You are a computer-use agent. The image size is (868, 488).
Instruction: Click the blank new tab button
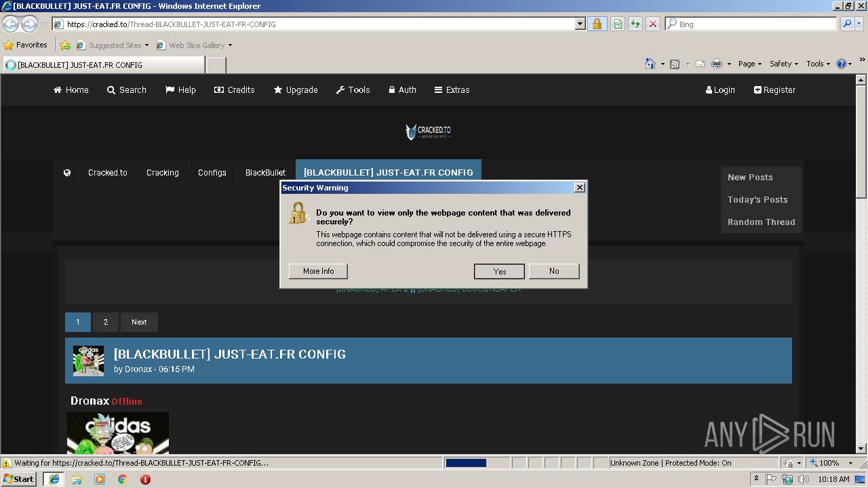click(216, 65)
